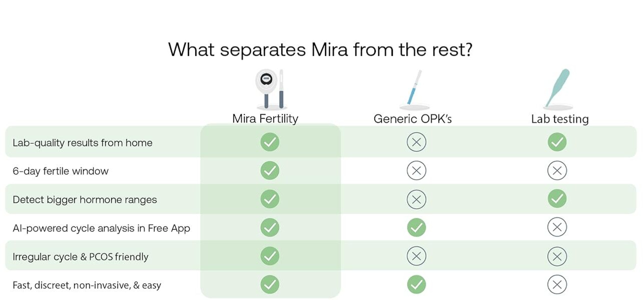Image resolution: width=644 pixels, height=300 pixels.
Task: Click Lab testing check for Lab-quality results
Action: 557,142
